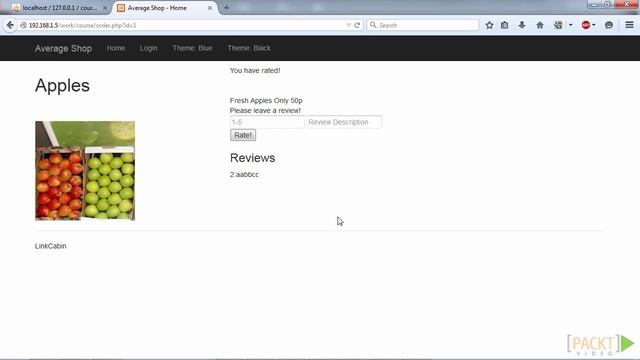
Task: Open the bookmarks list icon
Action: click(505, 25)
